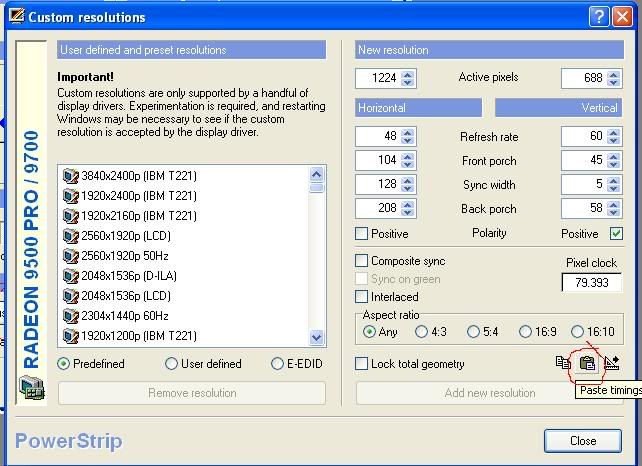Click the Paste timings clipboard icon
The width and height of the screenshot is (642, 466).
point(587,363)
